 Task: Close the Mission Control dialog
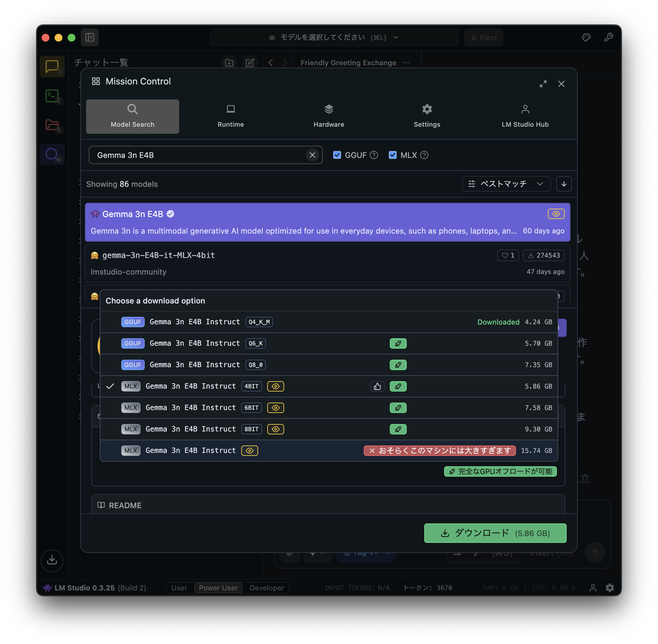[x=561, y=84]
